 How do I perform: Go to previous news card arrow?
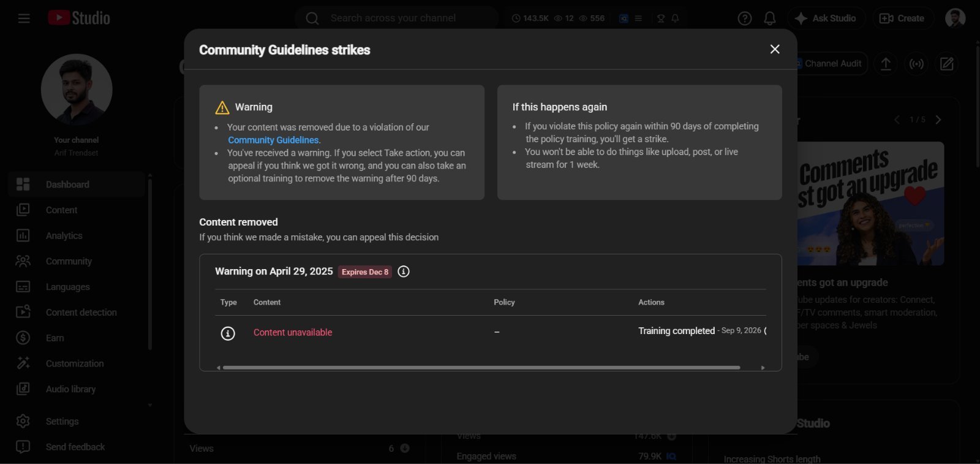(897, 120)
